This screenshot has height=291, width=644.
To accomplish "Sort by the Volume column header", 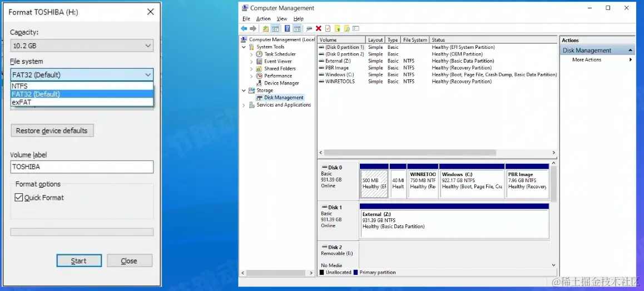I will pos(341,40).
